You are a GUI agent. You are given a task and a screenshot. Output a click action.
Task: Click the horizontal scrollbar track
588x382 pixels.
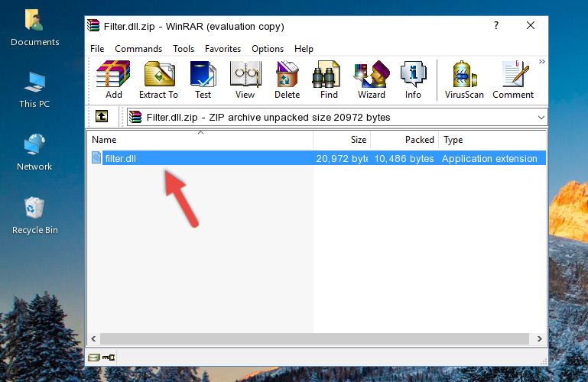[x=314, y=338]
